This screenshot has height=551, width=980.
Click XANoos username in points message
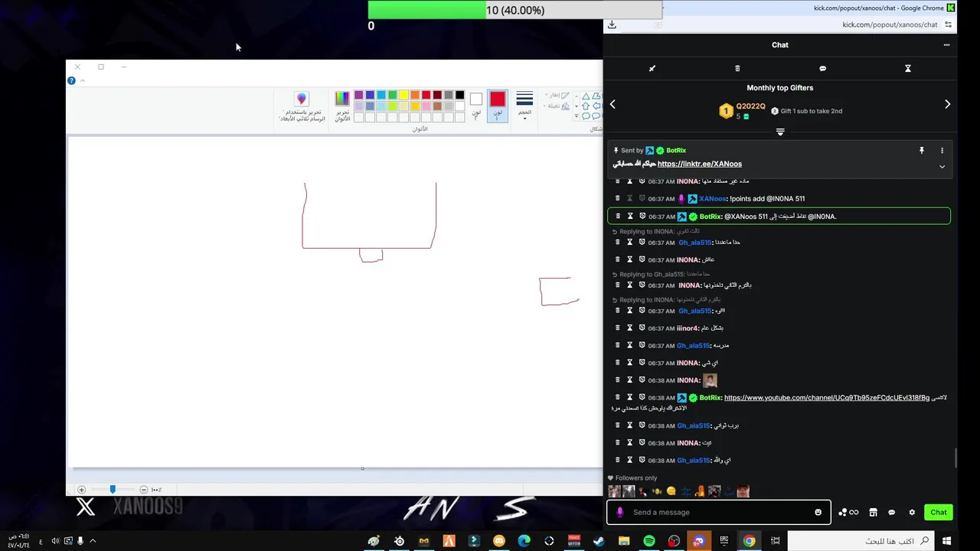tap(712, 199)
